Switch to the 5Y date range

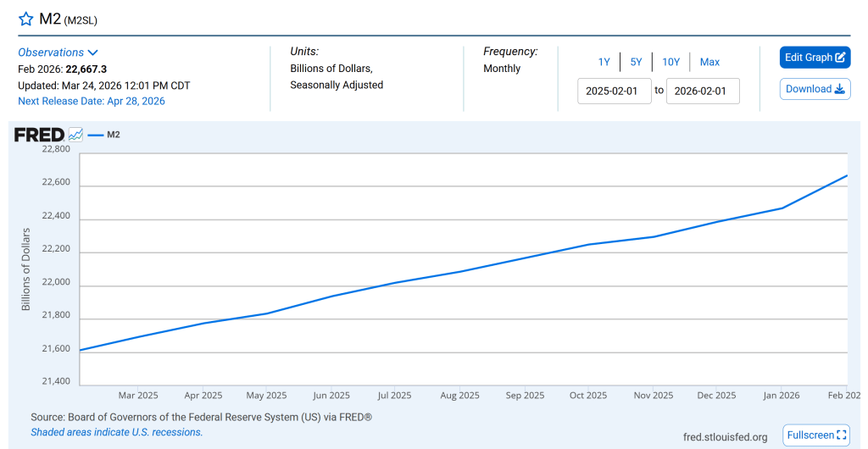tap(636, 62)
